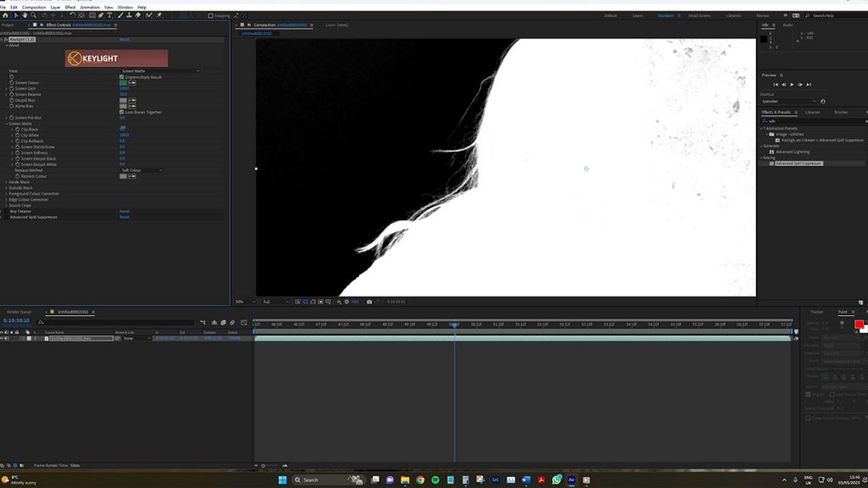Expand the Foreground Colour Correction group
The width and height of the screenshot is (868, 488).
[6, 194]
